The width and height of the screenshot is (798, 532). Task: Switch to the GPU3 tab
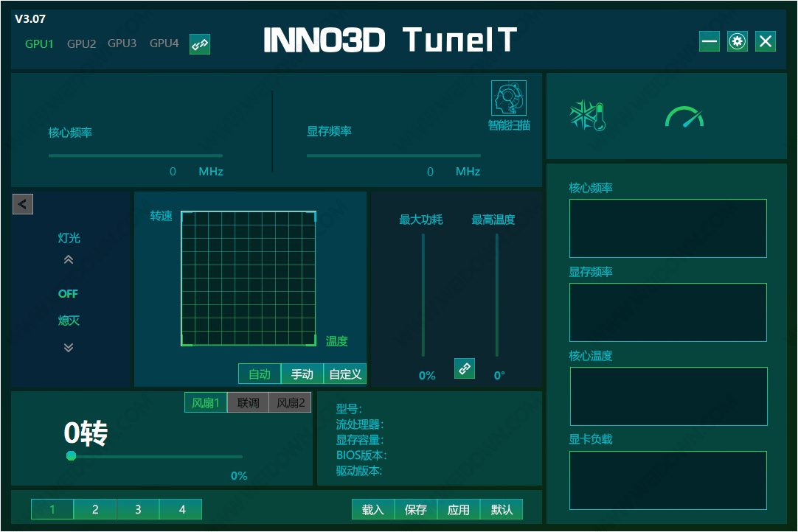122,43
